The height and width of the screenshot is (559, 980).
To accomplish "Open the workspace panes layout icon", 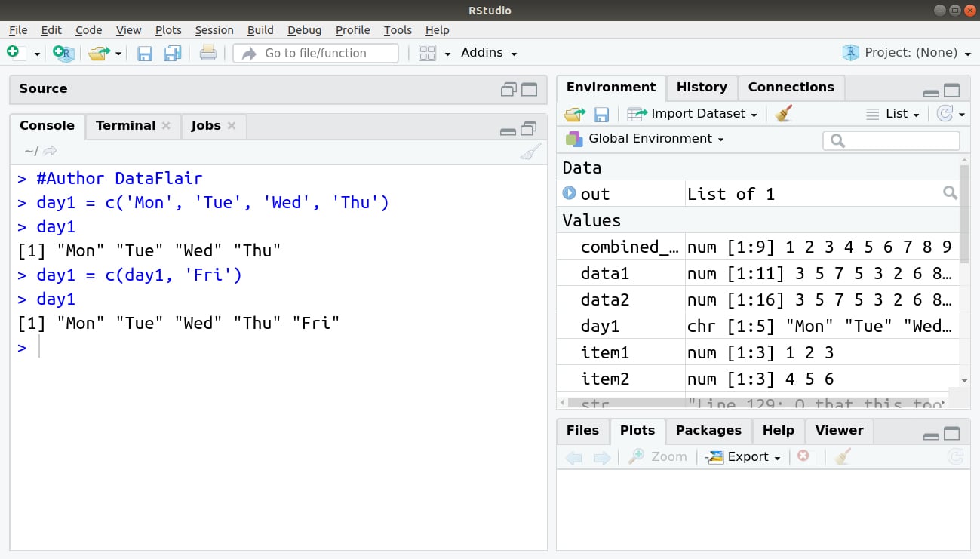I will 427,53.
